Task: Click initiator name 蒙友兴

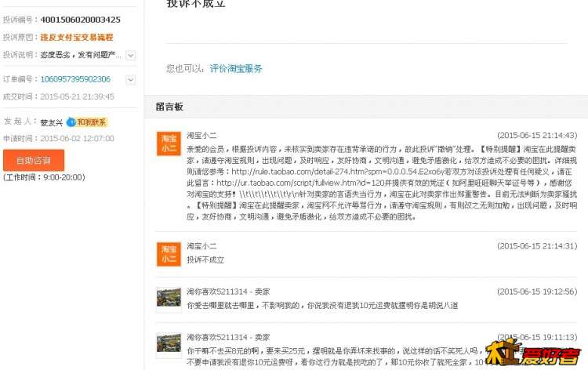Action: click(52, 122)
